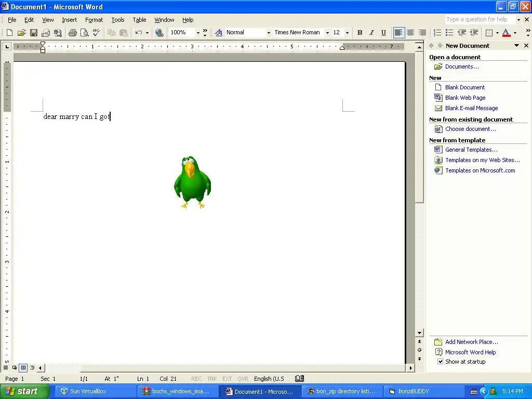Click the Paste toolbar icon
Screen dimensions: 532x399
tap(124, 33)
